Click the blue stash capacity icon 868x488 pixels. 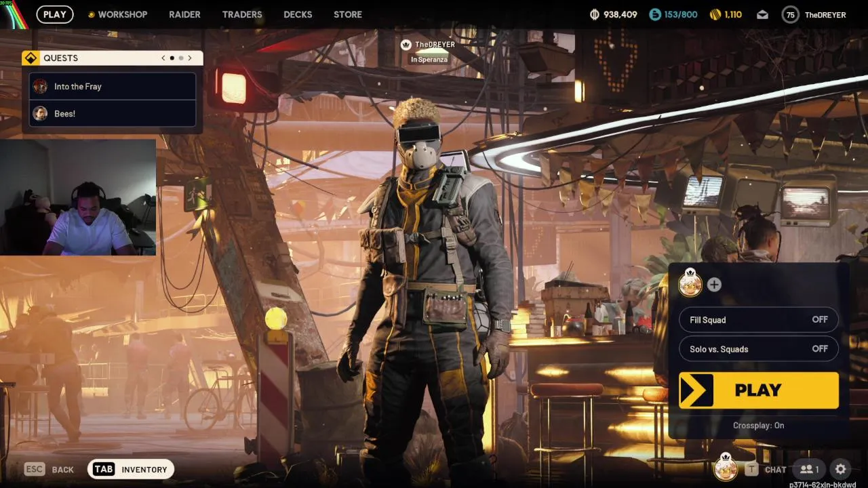[x=654, y=14]
